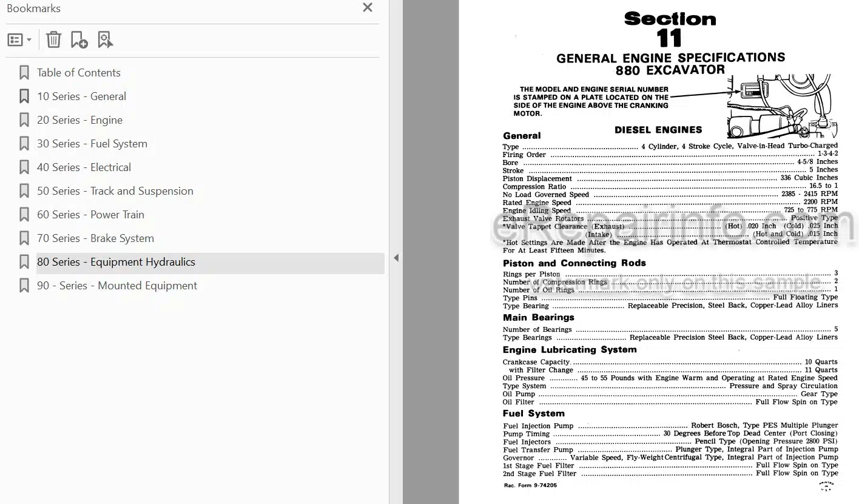Click the Engine Lubricating System heading

pyautogui.click(x=570, y=350)
